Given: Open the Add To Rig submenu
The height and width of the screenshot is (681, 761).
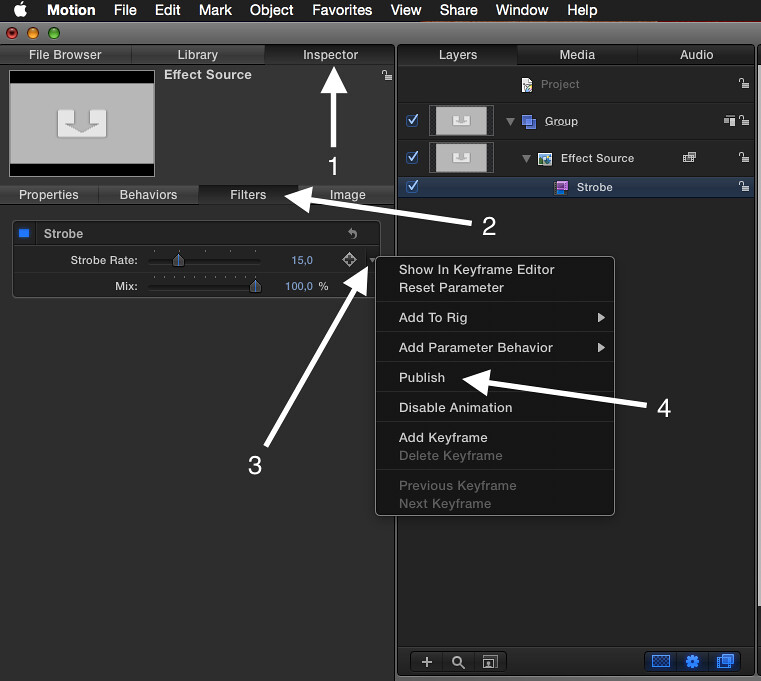Looking at the screenshot, I should click(495, 317).
